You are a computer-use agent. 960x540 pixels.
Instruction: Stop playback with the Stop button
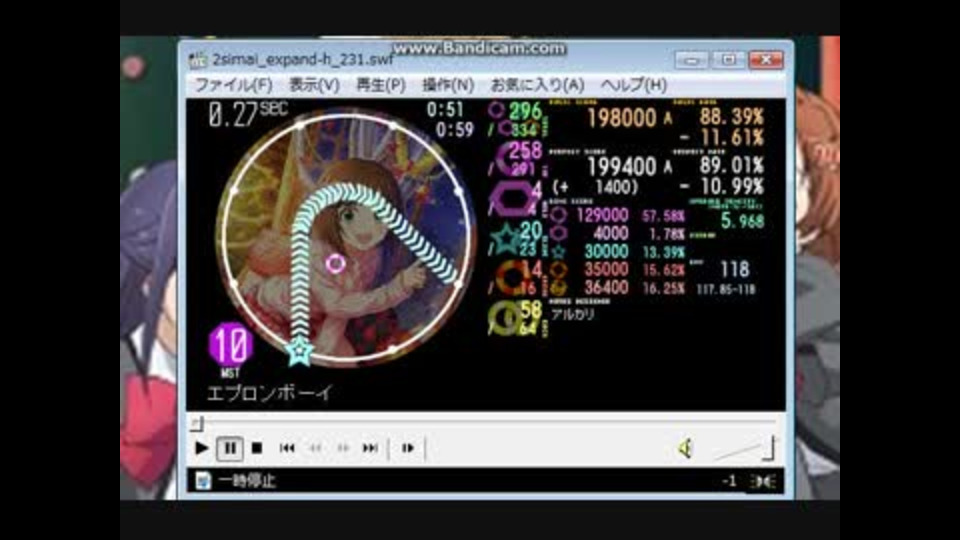pyautogui.click(x=257, y=448)
